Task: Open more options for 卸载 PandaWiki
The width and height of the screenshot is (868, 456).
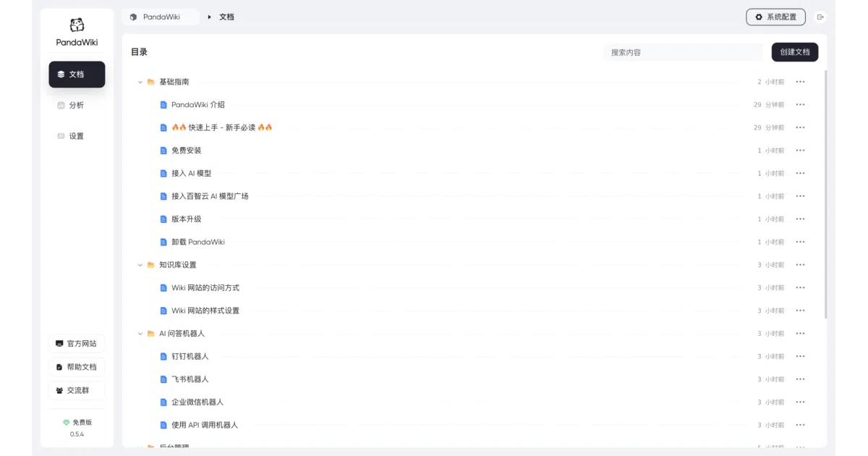Action: tap(800, 242)
